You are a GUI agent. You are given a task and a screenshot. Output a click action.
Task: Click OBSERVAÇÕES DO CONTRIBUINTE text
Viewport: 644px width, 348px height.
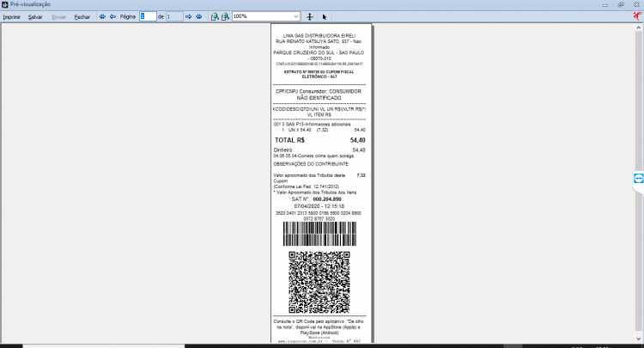(x=311, y=164)
